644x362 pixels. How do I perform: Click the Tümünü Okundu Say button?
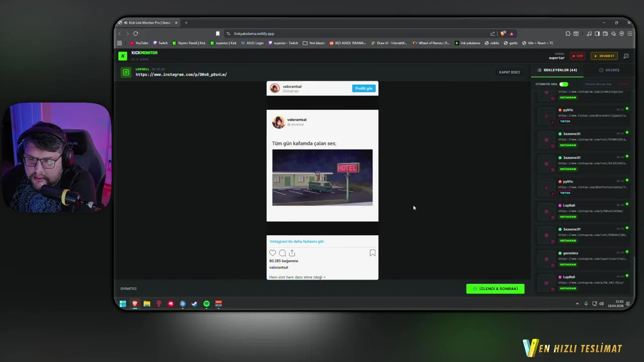pos(598,84)
